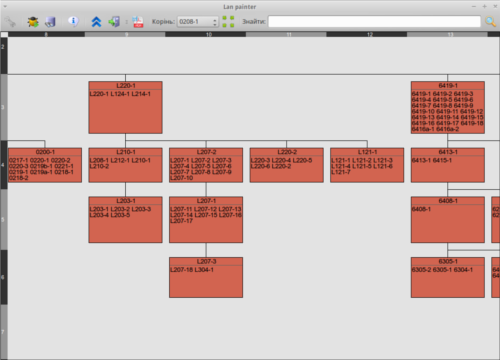Click row 3 in the left ruler
Image resolution: width=500 pixels, height=360 pixels.
click(4, 107)
